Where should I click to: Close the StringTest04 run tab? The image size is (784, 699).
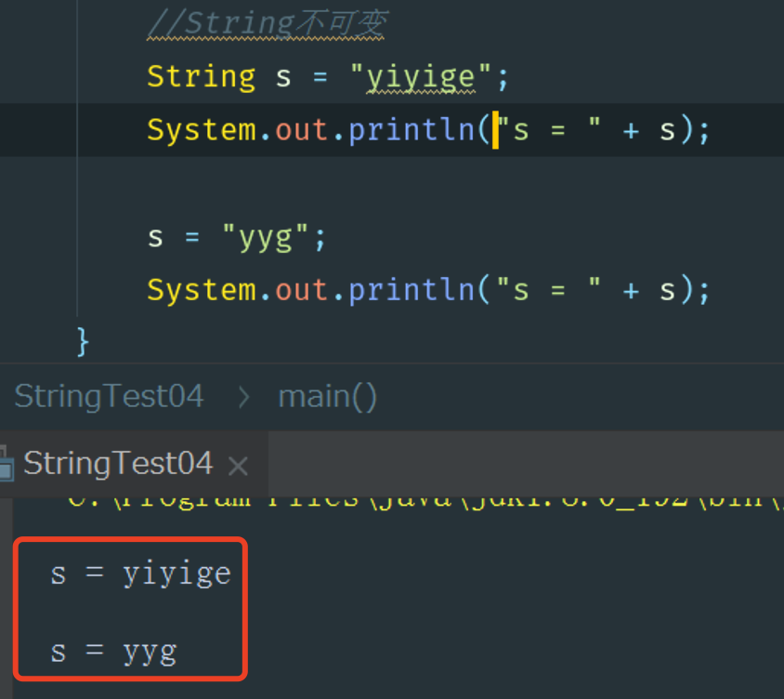point(238,467)
